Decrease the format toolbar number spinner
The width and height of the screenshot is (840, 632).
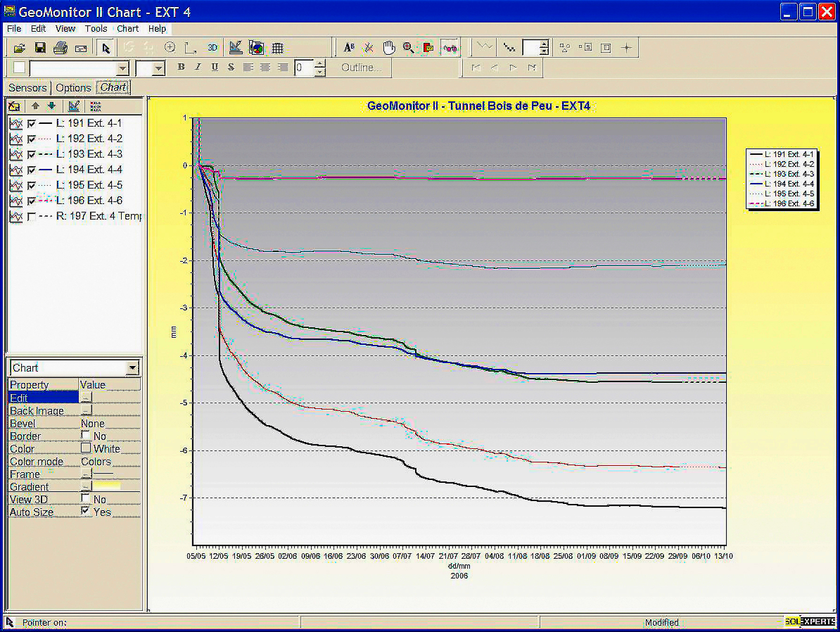tap(319, 72)
